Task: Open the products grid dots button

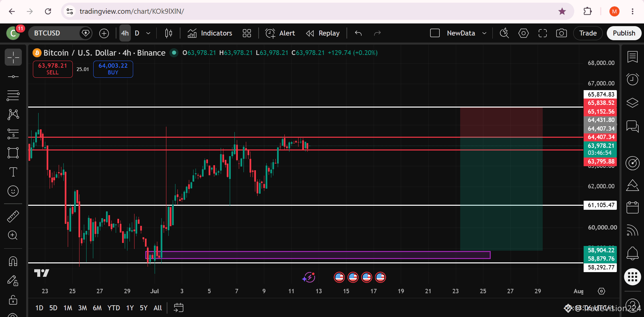Action: click(x=633, y=277)
